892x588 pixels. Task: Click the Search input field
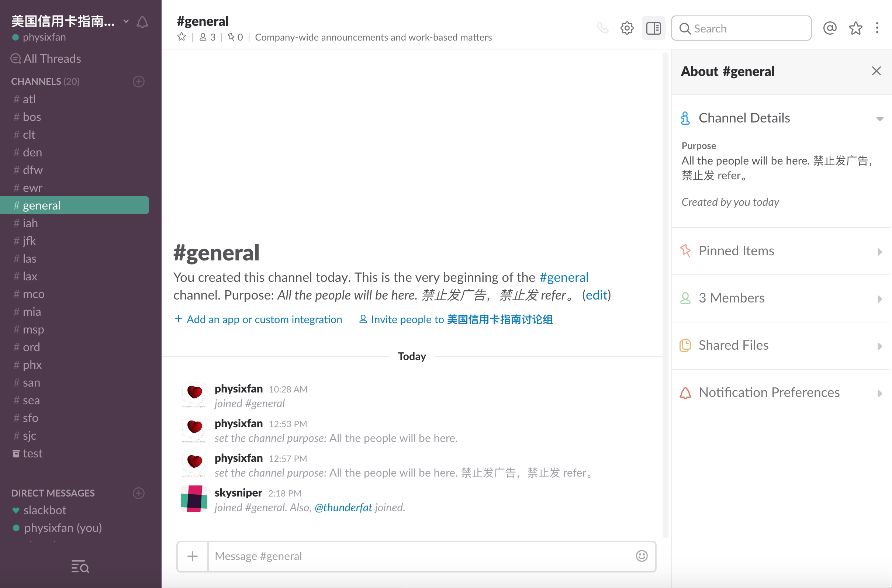(x=741, y=28)
